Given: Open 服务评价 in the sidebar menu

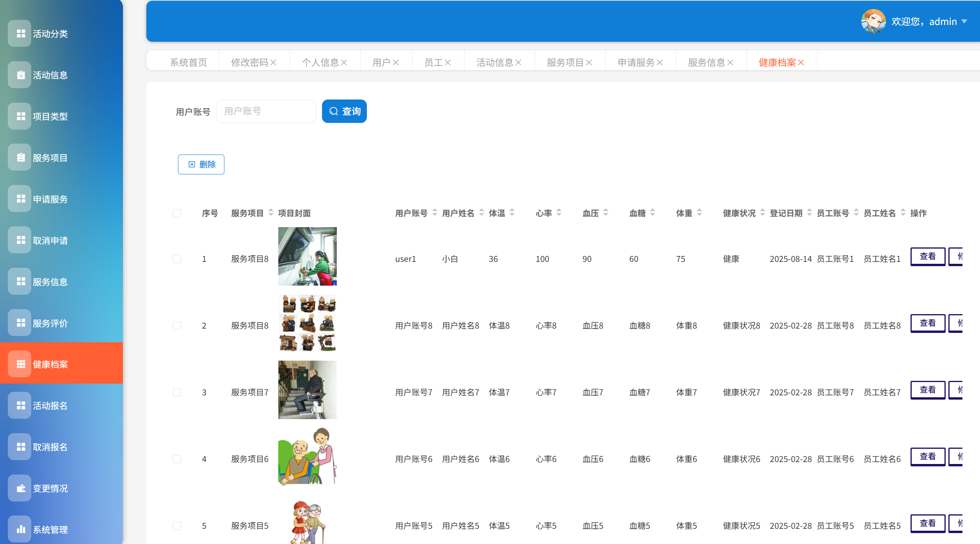Looking at the screenshot, I should (x=50, y=323).
